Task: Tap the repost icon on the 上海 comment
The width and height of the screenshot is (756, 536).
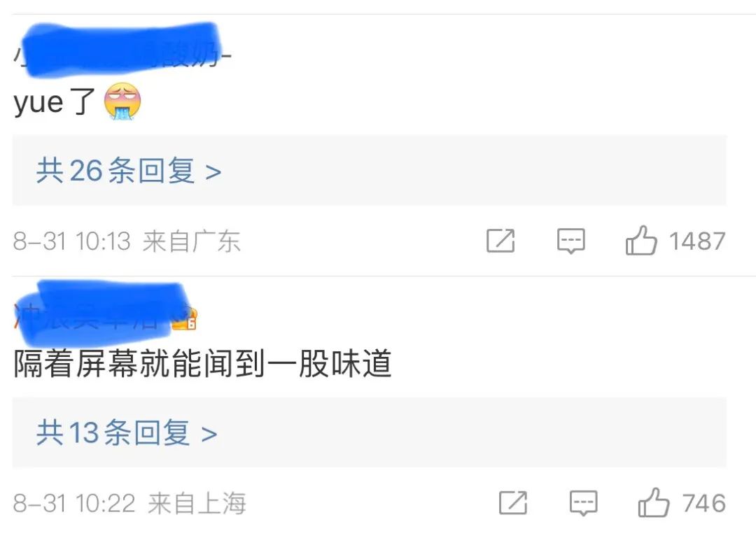Action: pyautogui.click(x=513, y=502)
